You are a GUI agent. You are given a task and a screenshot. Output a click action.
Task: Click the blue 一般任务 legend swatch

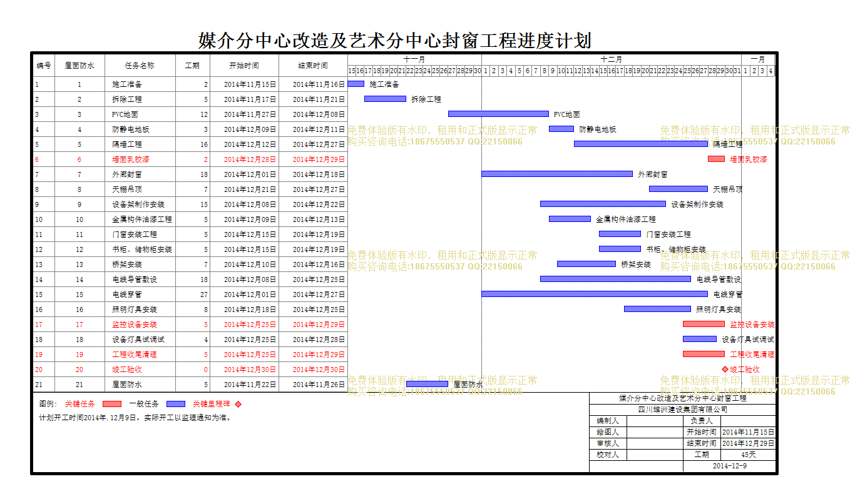tap(176, 404)
